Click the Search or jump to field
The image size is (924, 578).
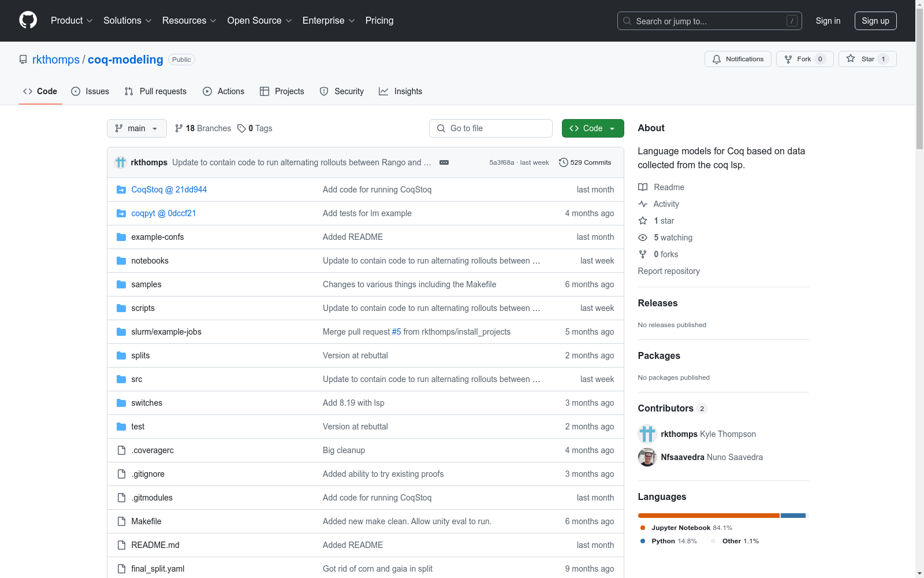coord(709,21)
